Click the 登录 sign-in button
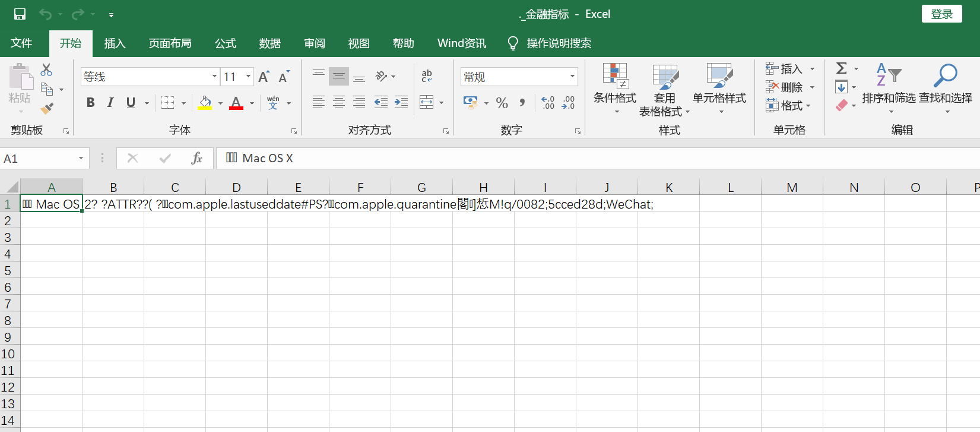 click(942, 14)
